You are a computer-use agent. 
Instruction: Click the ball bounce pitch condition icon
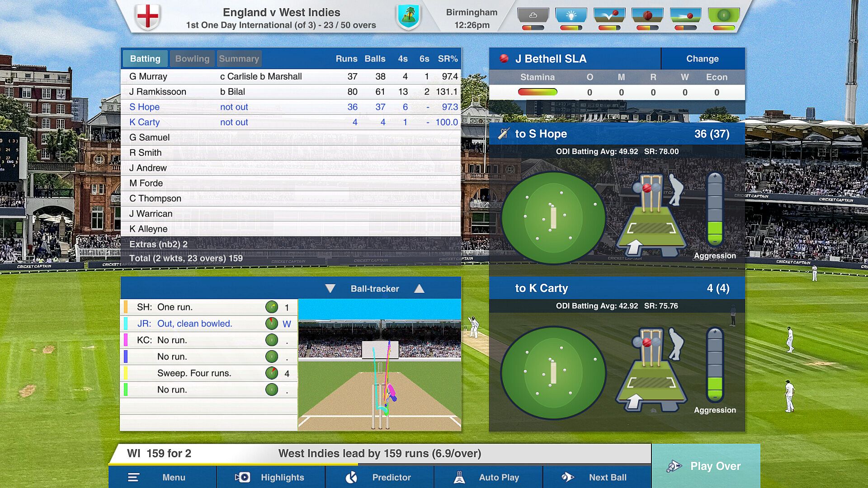[609, 15]
